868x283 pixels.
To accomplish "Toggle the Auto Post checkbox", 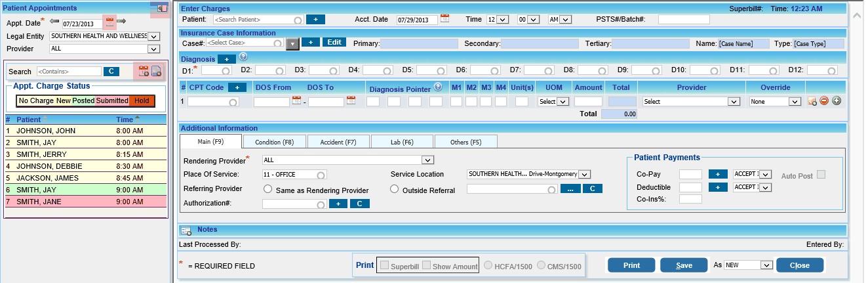I will 821,175.
